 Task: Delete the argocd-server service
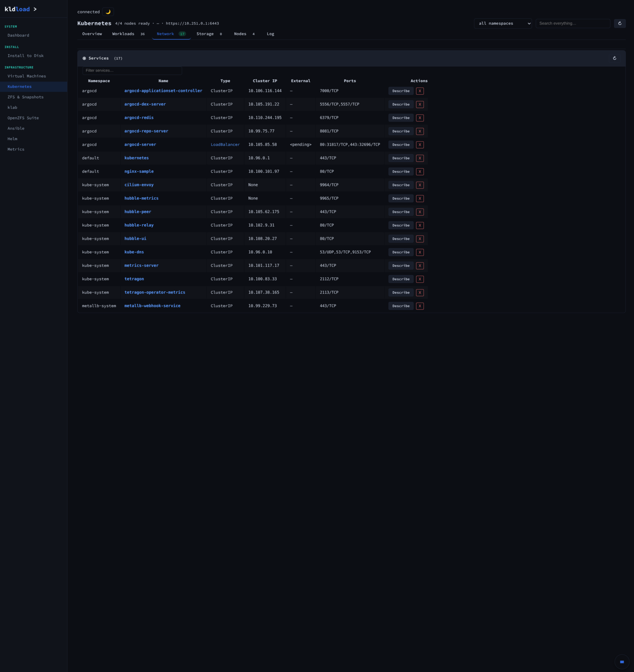tap(420, 145)
